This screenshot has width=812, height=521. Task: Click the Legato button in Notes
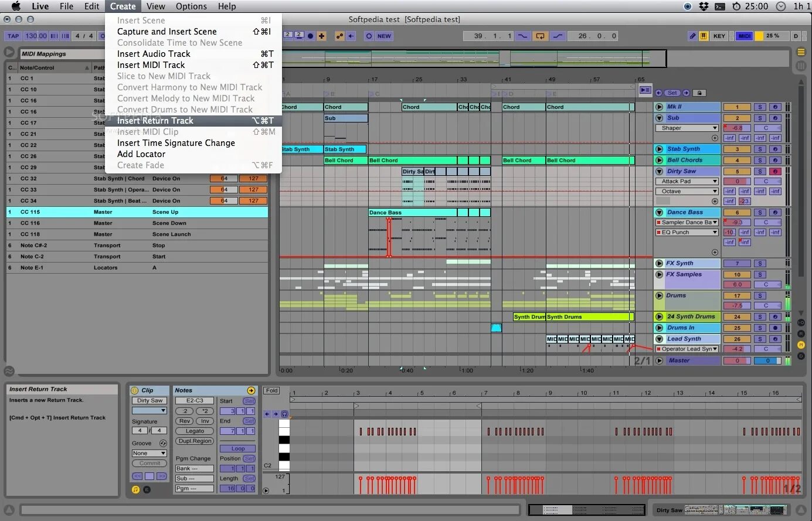(x=195, y=431)
